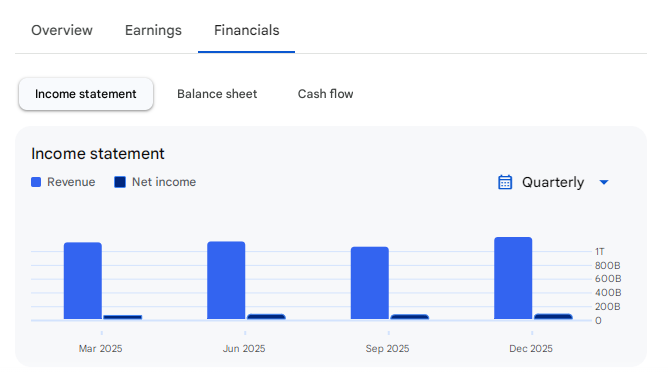The height and width of the screenshot is (372, 668).
Task: Click the Income statement chart heading
Action: [x=98, y=153]
